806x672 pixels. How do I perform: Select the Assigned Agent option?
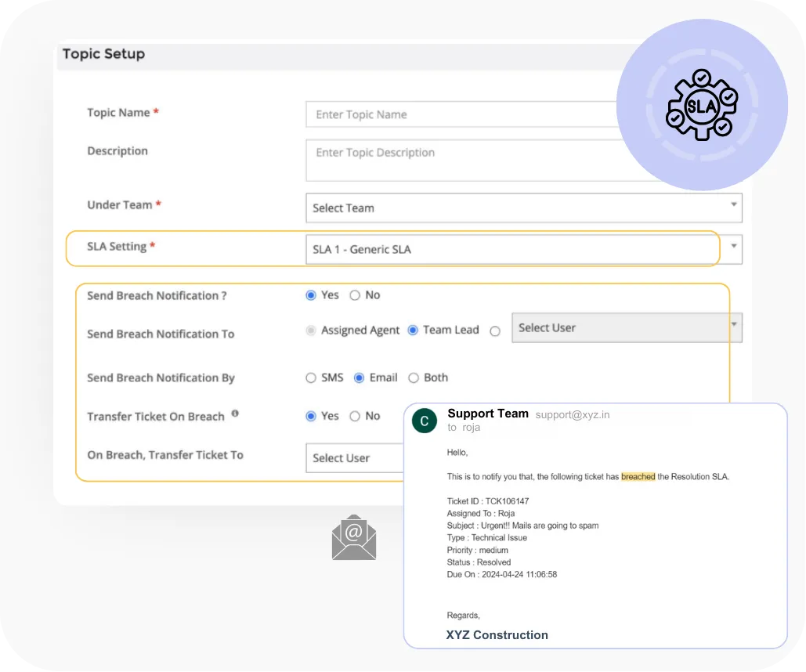(311, 330)
